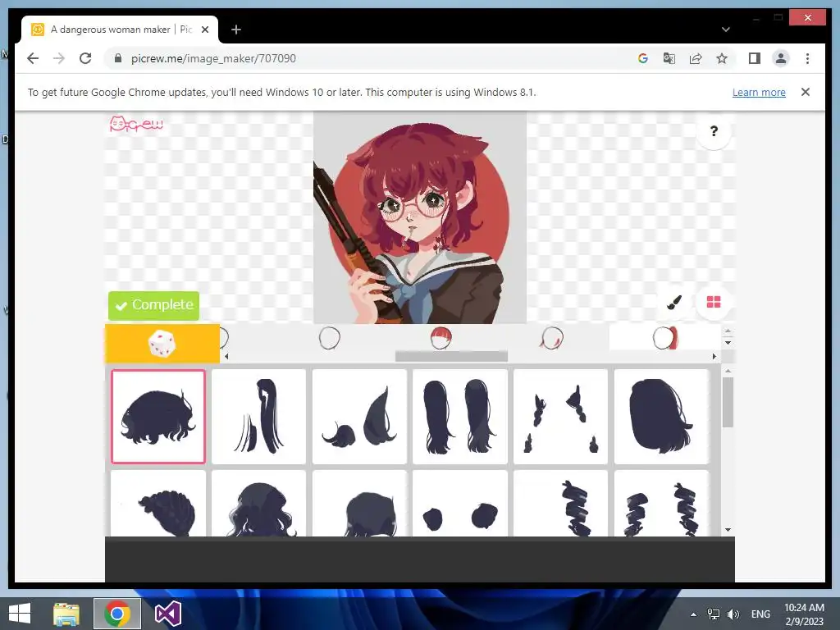
Task: Choose the smooth rounded bob hair option
Action: (x=662, y=416)
